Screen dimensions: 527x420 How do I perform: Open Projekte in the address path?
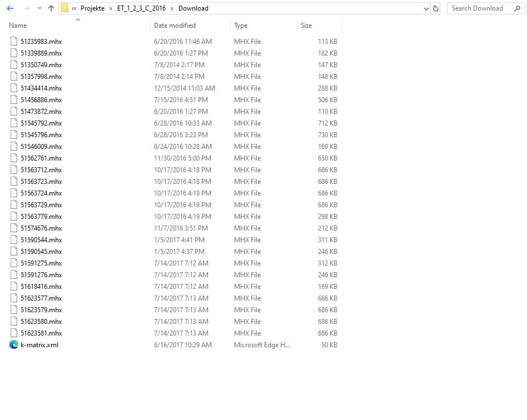pos(92,8)
